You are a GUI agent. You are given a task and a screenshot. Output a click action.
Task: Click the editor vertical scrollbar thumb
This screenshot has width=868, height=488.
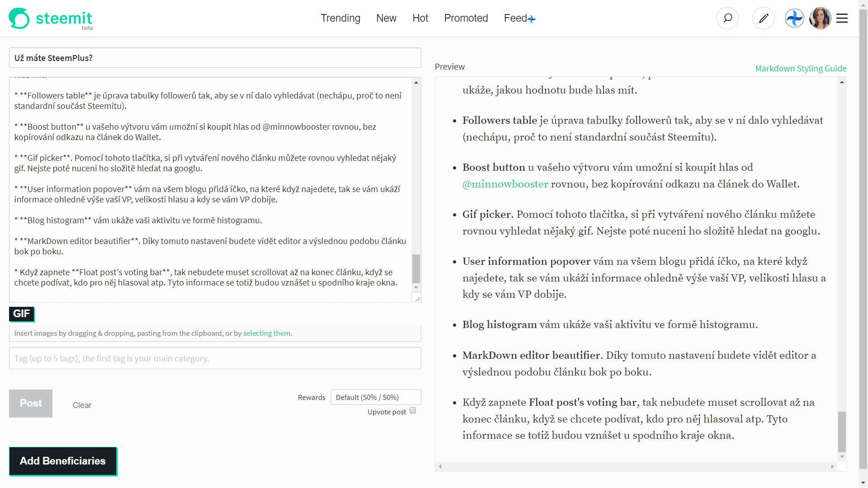pos(416,268)
